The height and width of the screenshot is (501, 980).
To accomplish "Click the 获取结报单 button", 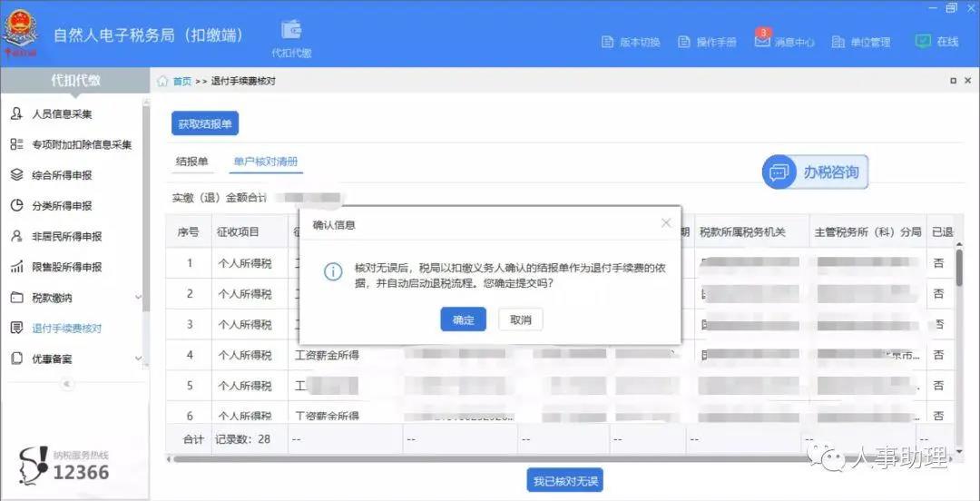I will pos(205,123).
